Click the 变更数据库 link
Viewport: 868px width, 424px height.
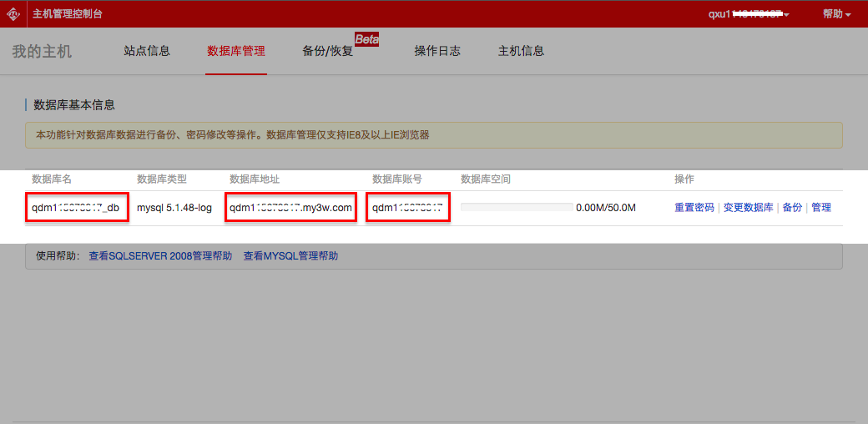pos(748,207)
